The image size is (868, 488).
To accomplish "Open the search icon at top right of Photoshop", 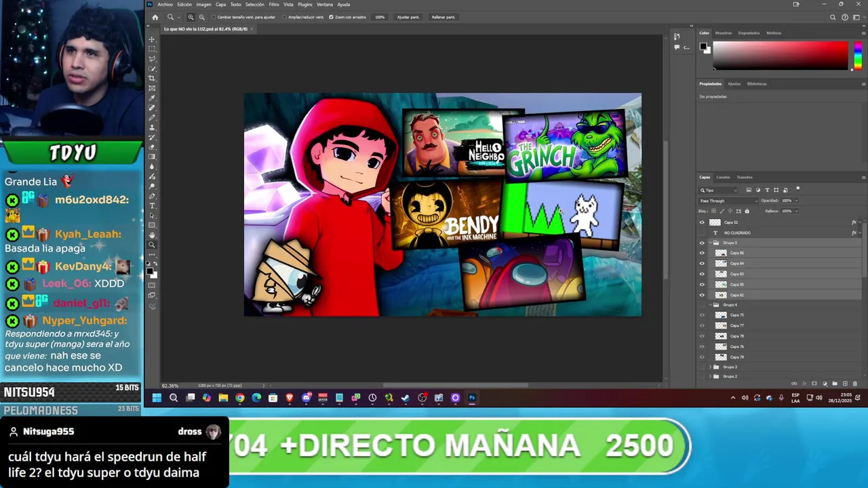I will click(833, 17).
